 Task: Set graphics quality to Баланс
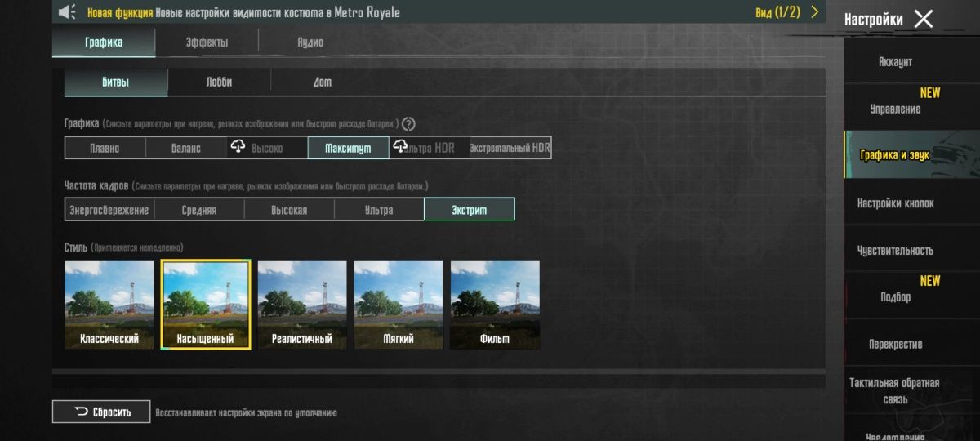pyautogui.click(x=186, y=148)
